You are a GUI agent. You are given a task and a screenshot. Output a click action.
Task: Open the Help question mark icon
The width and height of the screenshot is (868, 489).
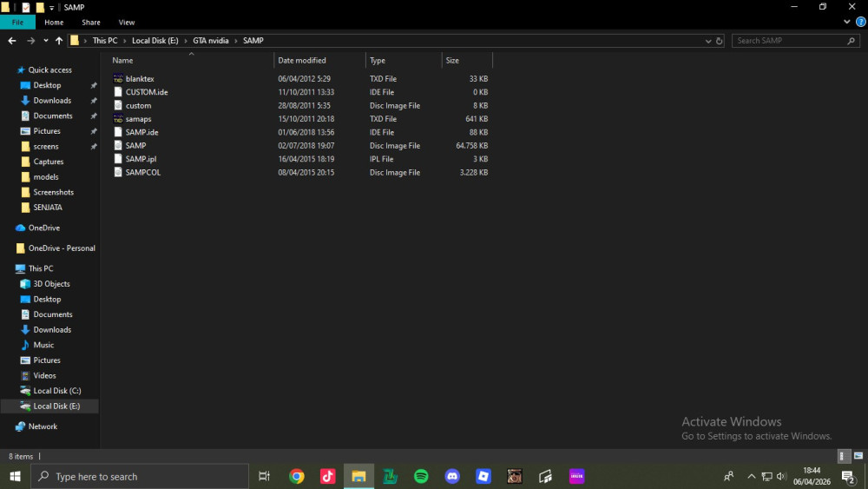click(861, 23)
